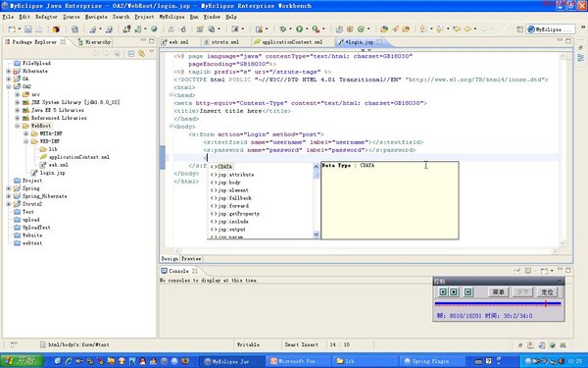
Task: Click the External Tools run icon
Action: click(x=316, y=28)
